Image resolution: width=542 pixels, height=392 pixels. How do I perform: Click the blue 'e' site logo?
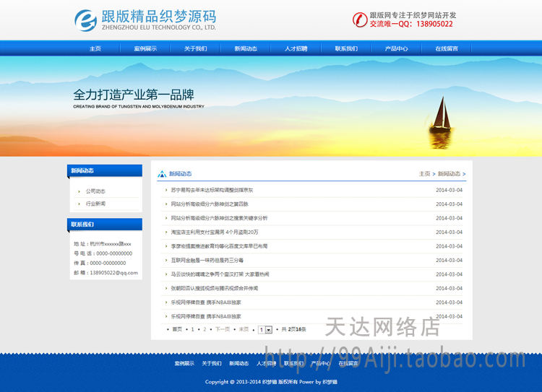pos(85,20)
